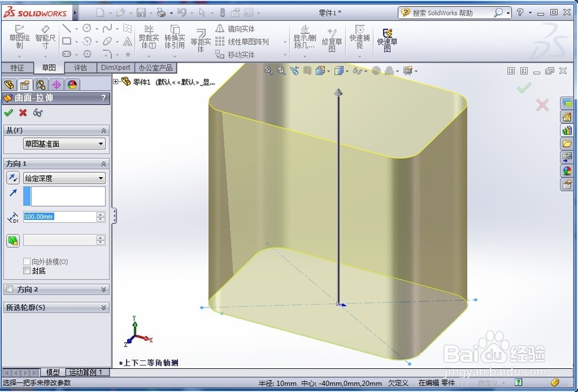
Task: Click the Previous View icon
Action: click(x=294, y=70)
